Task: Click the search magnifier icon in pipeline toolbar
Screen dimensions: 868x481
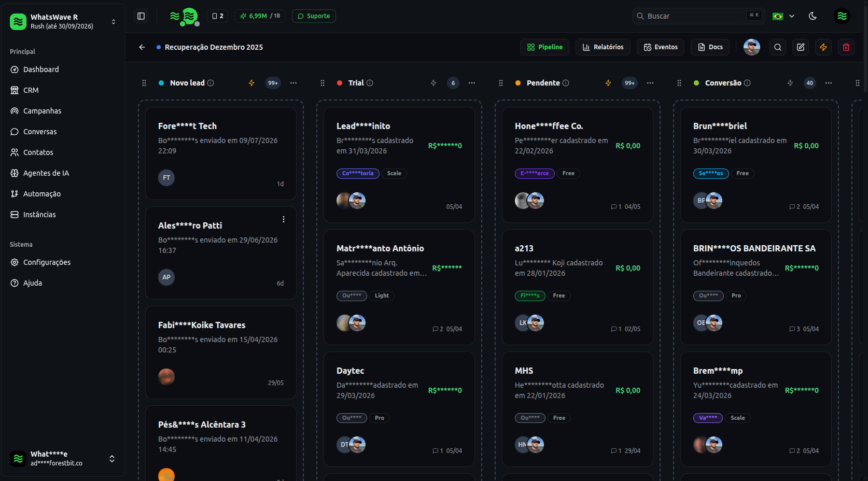Action: tap(778, 47)
